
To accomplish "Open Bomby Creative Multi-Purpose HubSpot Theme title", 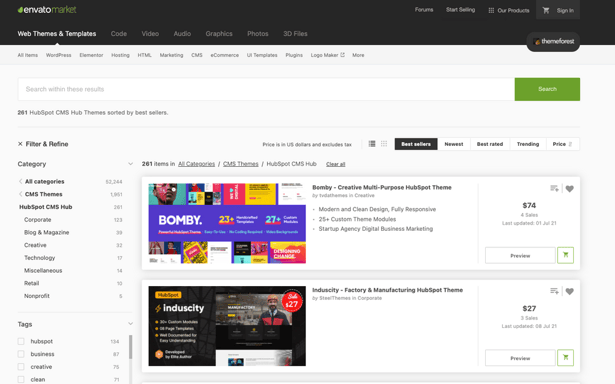I will [382, 187].
